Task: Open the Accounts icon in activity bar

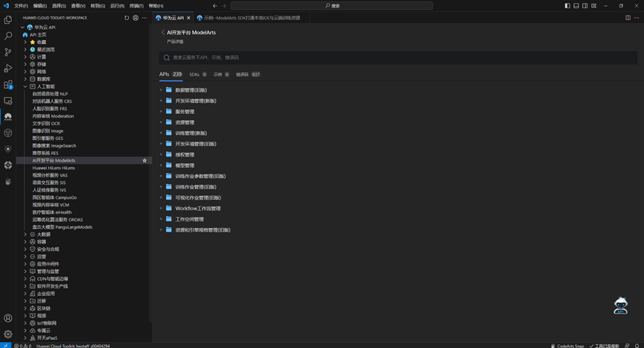Action: point(7,318)
